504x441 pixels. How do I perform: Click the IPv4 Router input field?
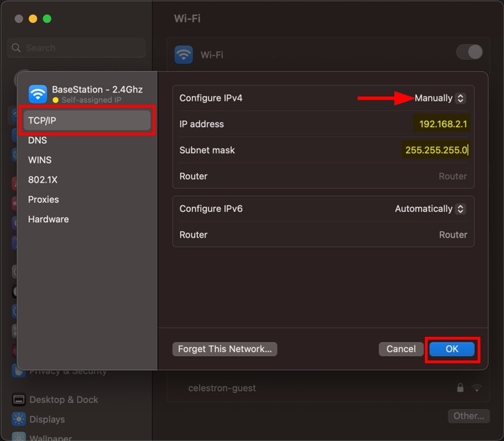click(453, 176)
